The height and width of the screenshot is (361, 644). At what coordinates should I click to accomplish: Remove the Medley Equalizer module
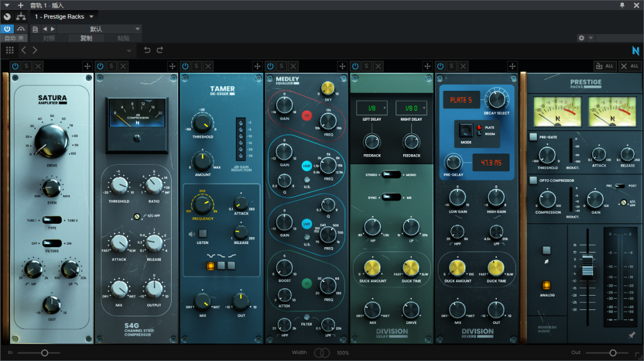(293, 66)
